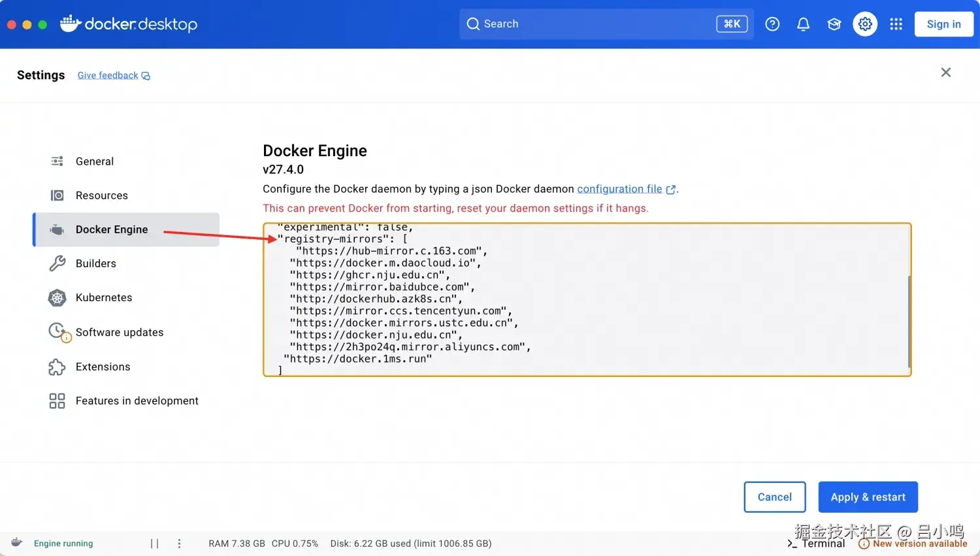Open Features in development section

(137, 401)
